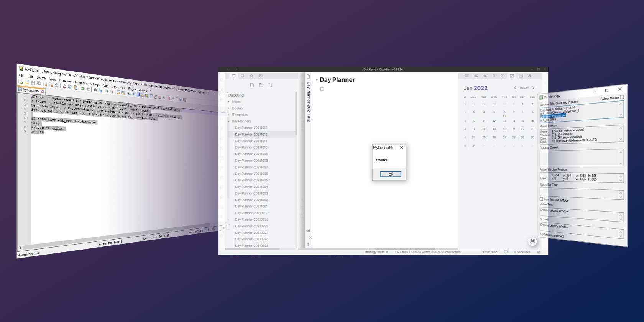This screenshot has width=644, height=322.
Task: Click the help icon in Obsidian status bar
Action: (x=506, y=252)
